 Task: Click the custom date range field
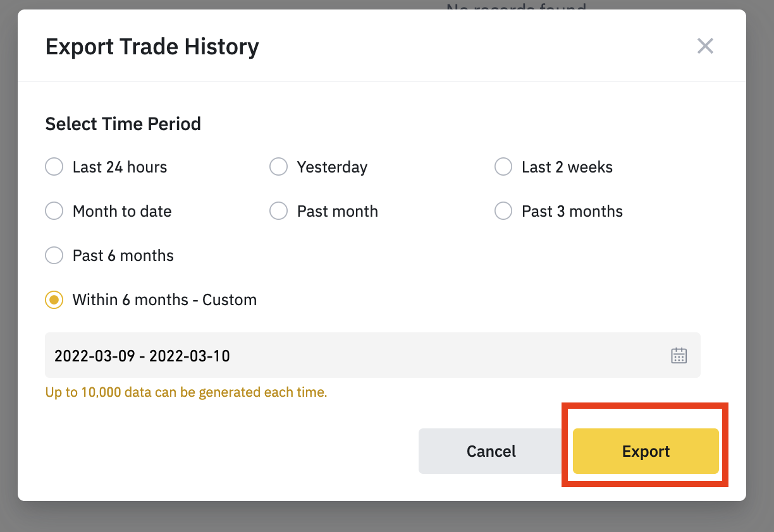[x=372, y=355]
